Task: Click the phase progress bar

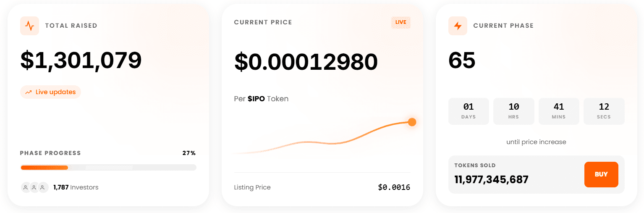Action: point(108,168)
